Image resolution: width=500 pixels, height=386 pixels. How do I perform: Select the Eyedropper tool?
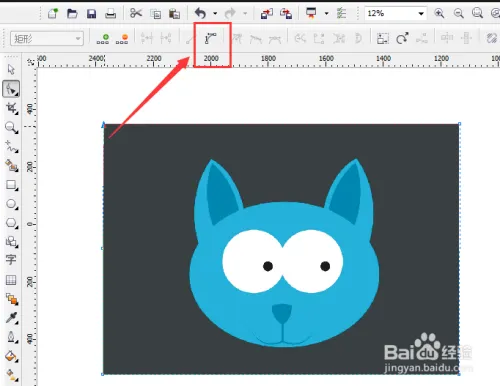(12, 318)
